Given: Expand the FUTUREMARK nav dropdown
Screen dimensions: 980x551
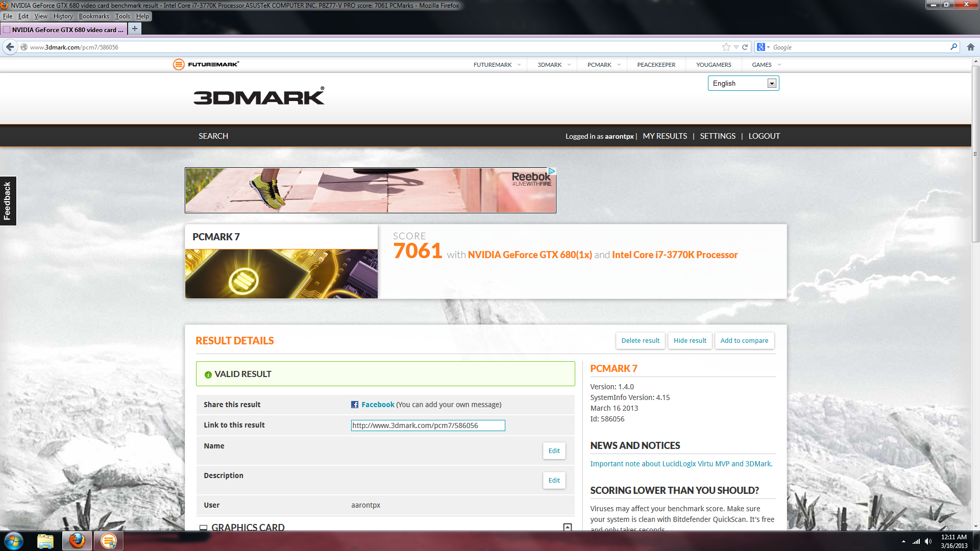Looking at the screenshot, I should tap(519, 65).
